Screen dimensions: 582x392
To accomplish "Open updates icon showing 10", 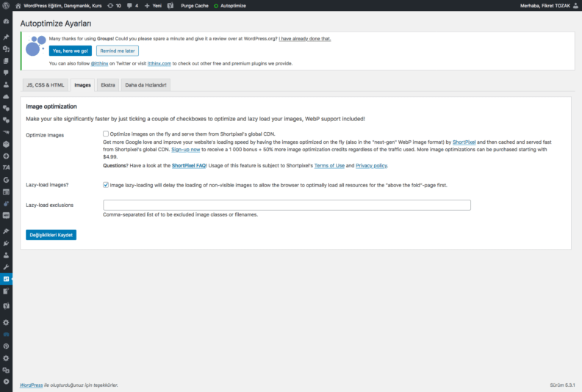I will point(114,6).
